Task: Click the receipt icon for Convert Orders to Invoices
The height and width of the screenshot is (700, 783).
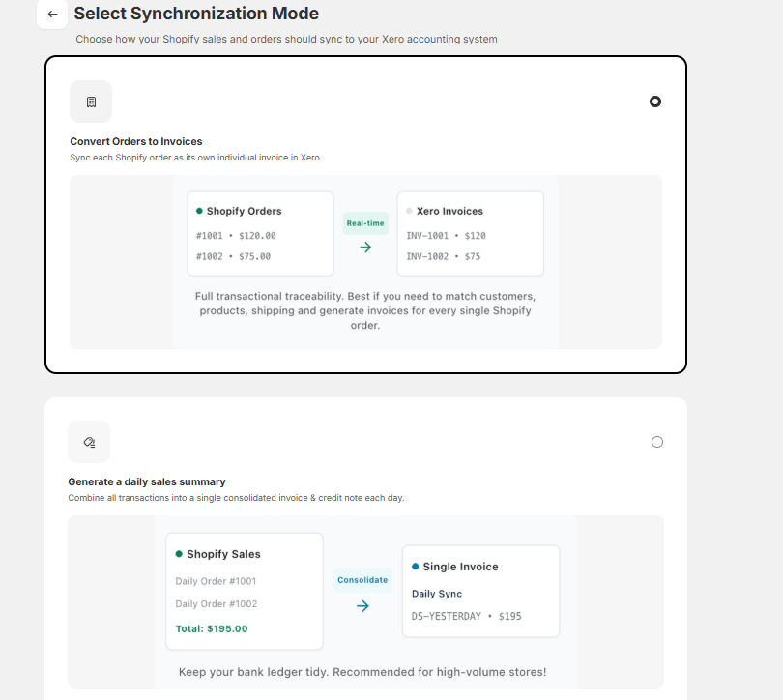Action: click(x=91, y=102)
